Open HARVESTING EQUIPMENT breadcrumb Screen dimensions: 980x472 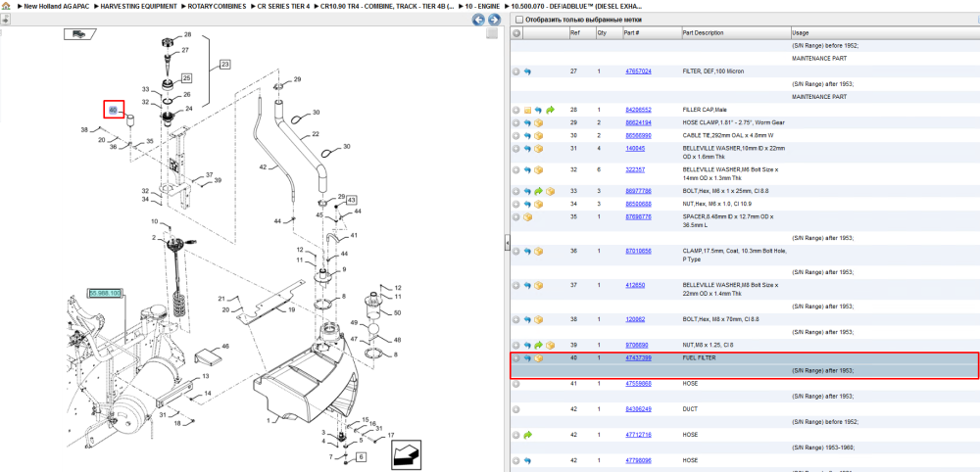pyautogui.click(x=138, y=6)
